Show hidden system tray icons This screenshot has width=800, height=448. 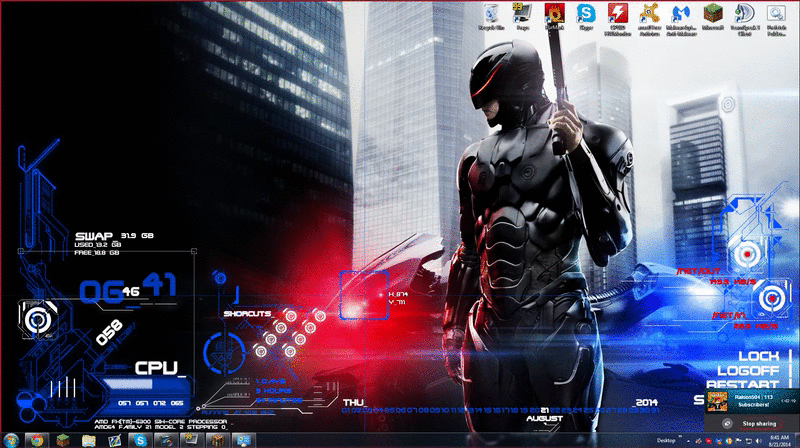tap(688, 440)
